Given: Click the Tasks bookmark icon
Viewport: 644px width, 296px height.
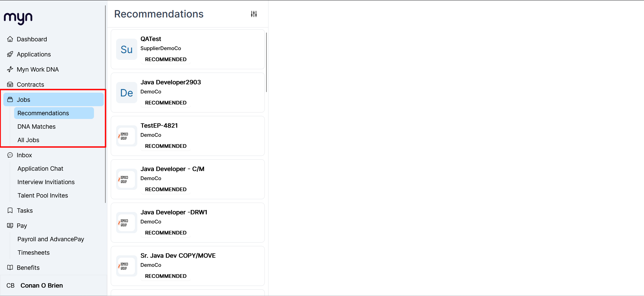Looking at the screenshot, I should coord(10,210).
